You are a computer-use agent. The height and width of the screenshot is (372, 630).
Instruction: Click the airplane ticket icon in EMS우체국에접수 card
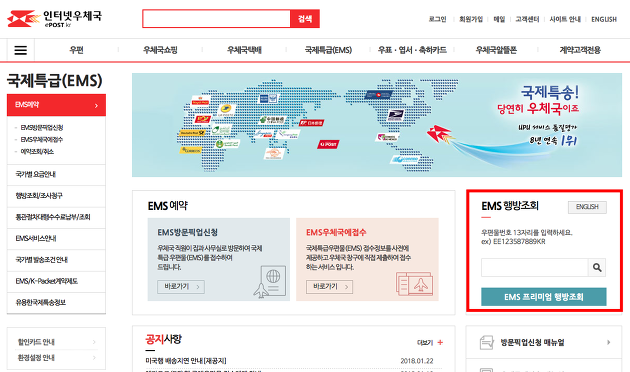pos(414,284)
